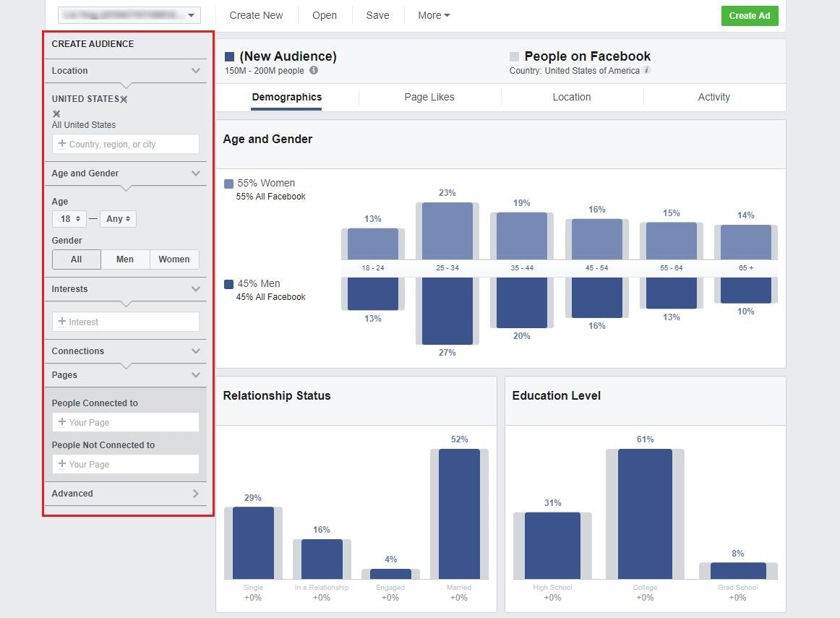This screenshot has width=840, height=618.
Task: Open maximum age dropdown showing Any
Action: 118,219
